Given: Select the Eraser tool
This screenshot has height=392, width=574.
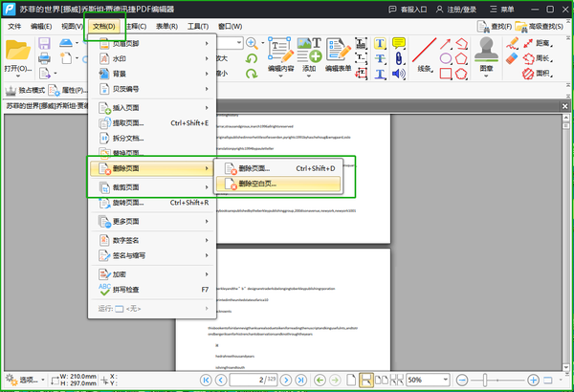Looking at the screenshot, I should (512, 58).
